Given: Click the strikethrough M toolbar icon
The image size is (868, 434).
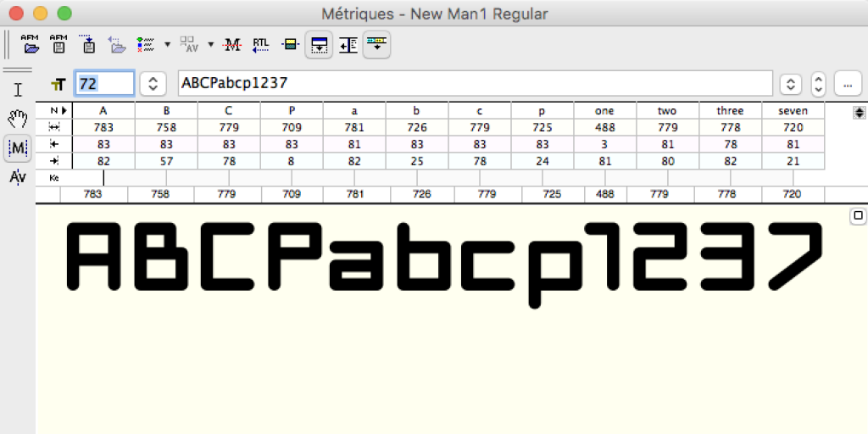Looking at the screenshot, I should tap(232, 44).
